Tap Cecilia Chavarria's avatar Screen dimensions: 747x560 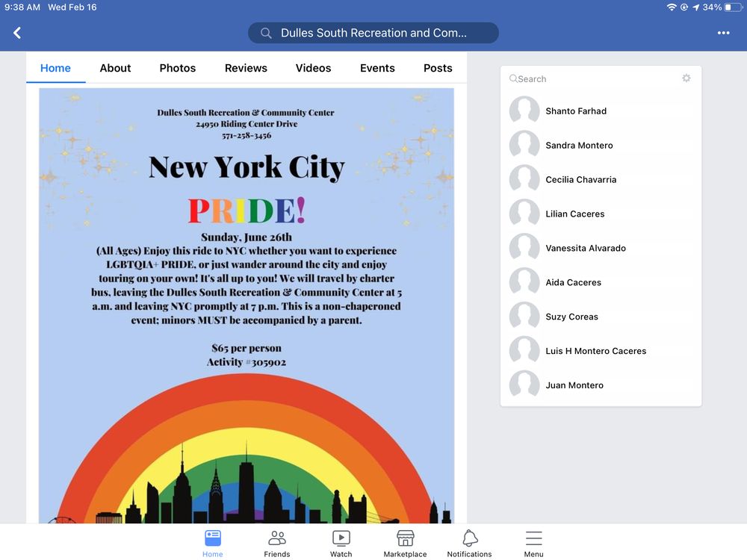click(524, 179)
